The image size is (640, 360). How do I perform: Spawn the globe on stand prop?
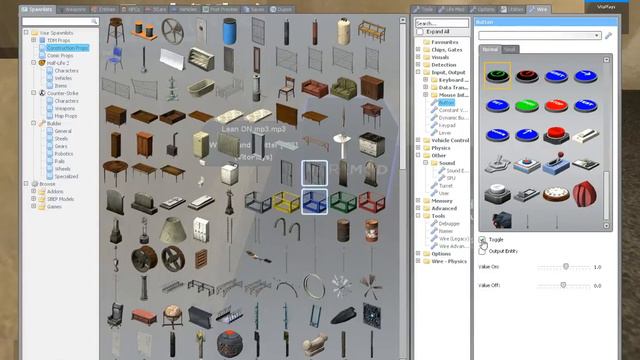pos(172,316)
